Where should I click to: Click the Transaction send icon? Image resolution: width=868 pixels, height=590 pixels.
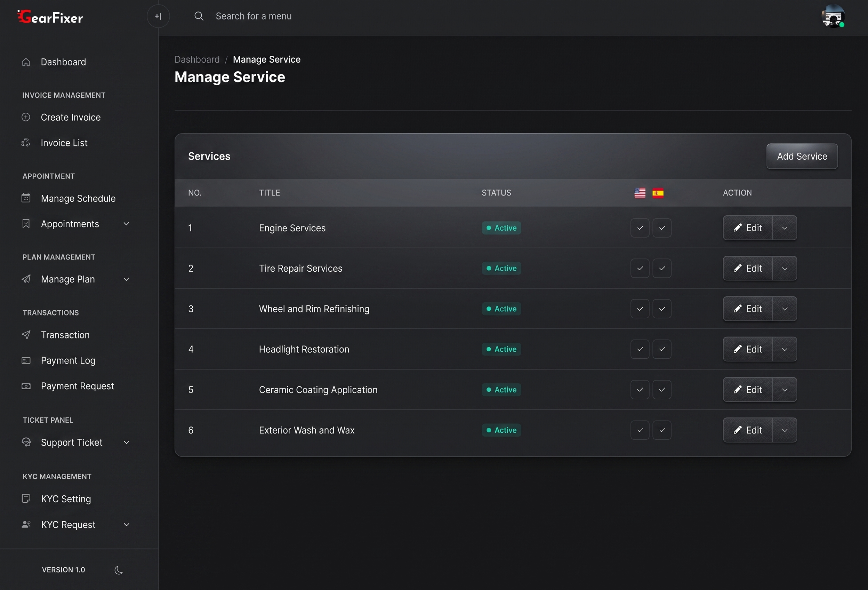[x=26, y=335]
